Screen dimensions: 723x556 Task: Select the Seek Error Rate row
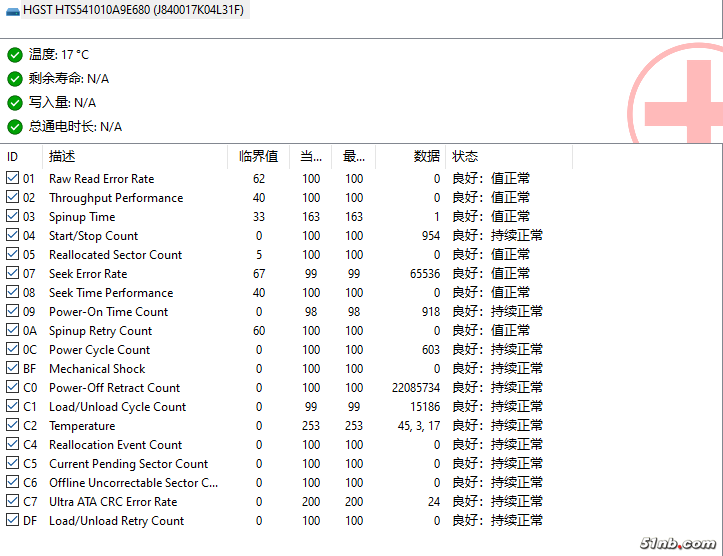tap(88, 274)
